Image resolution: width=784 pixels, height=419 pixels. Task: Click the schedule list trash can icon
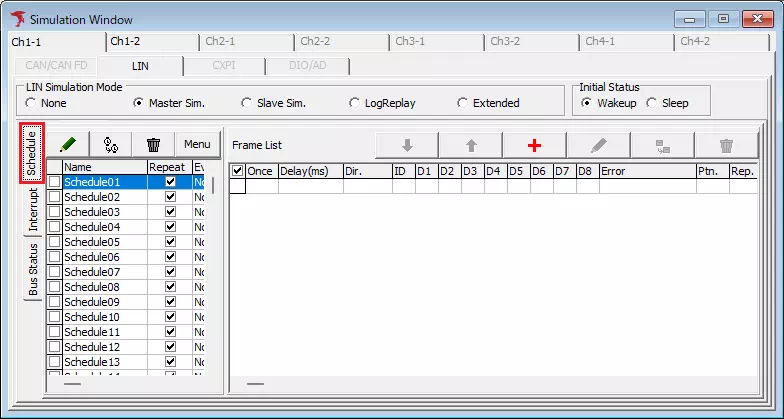(153, 144)
